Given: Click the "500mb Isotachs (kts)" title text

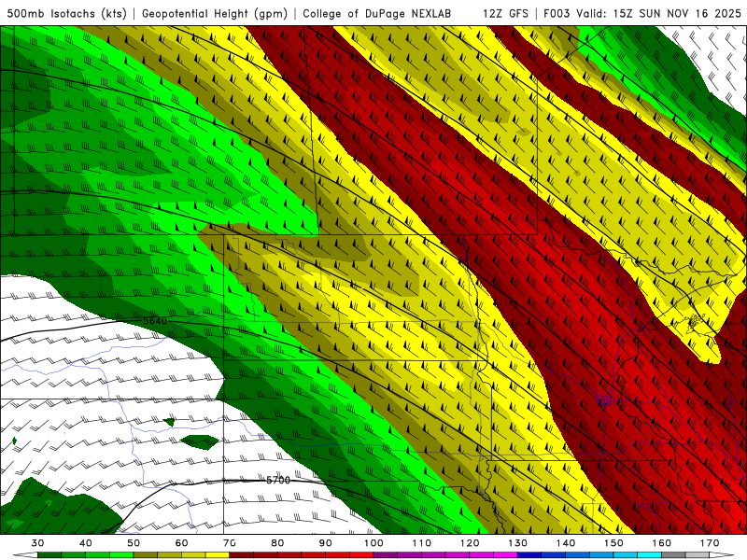Looking at the screenshot, I should (66, 13).
